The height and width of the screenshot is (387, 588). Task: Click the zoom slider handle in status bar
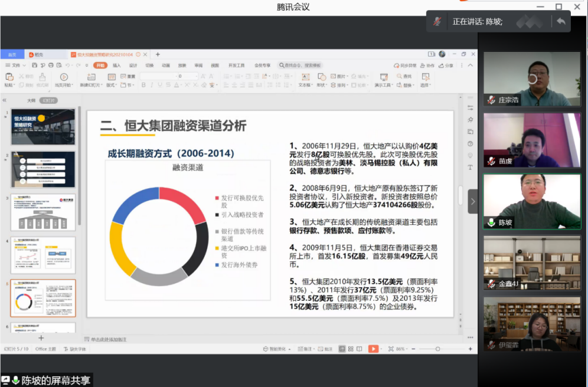click(x=437, y=349)
